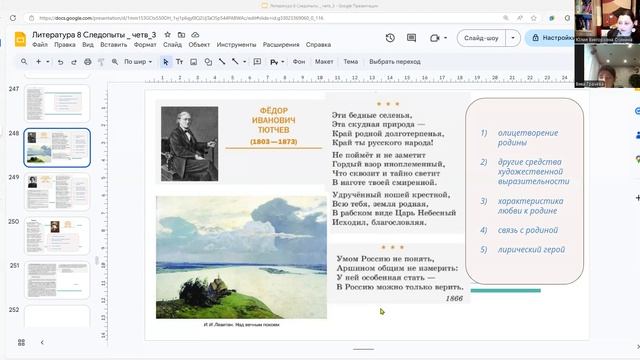The height and width of the screenshot is (360, 640).
Task: Bookmark the page with the star icon
Action: pos(533,18)
